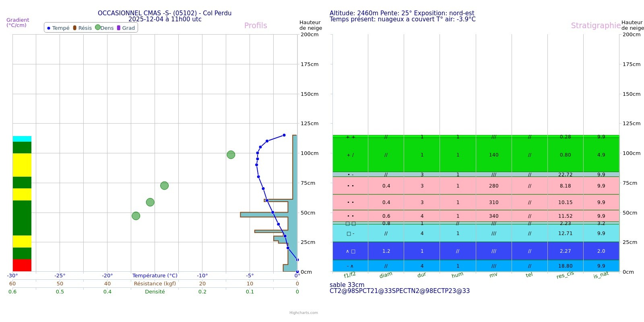Click the lowest, leftmost density bubble
Image resolution: width=644 pixels, height=322 pixels.
click(136, 216)
